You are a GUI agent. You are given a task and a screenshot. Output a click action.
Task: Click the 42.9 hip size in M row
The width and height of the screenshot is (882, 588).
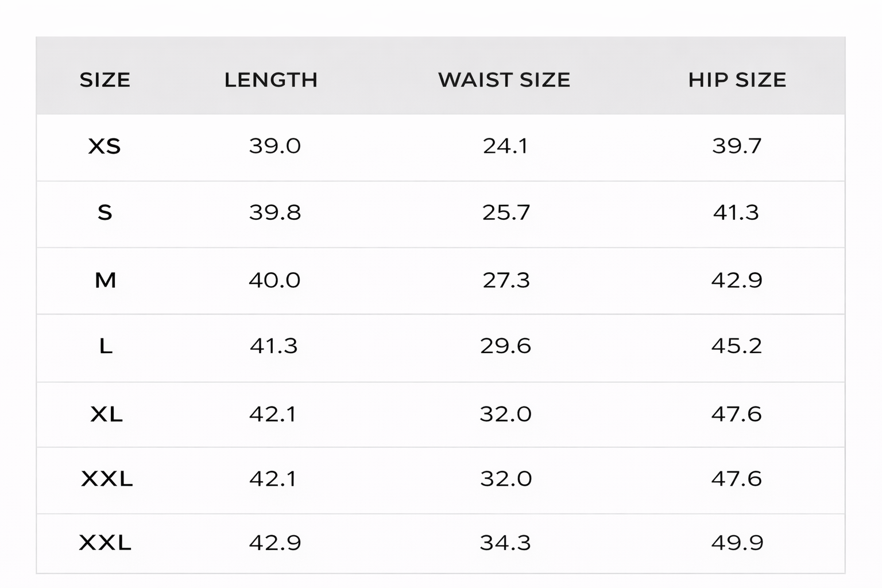click(737, 280)
